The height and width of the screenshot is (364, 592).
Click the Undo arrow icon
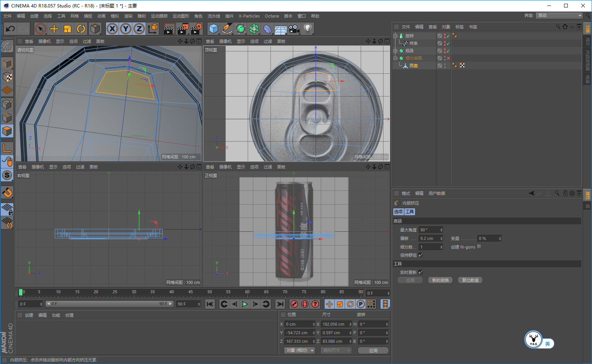pyautogui.click(x=10, y=29)
